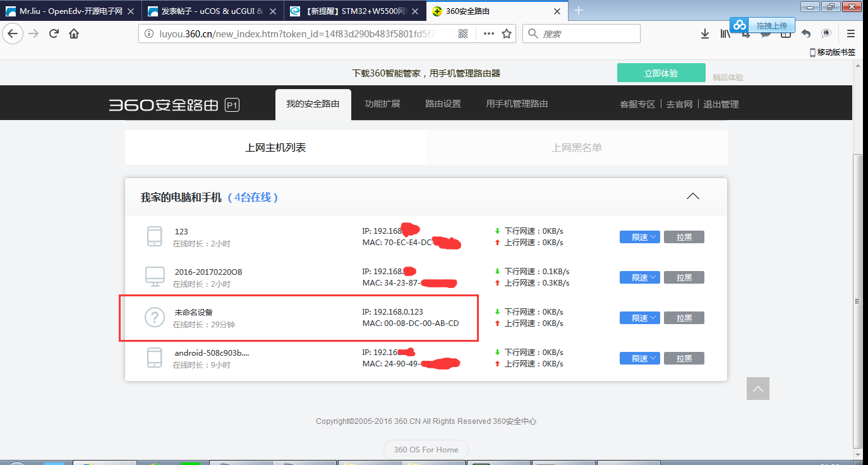Click the 搜索 search box

581,33
